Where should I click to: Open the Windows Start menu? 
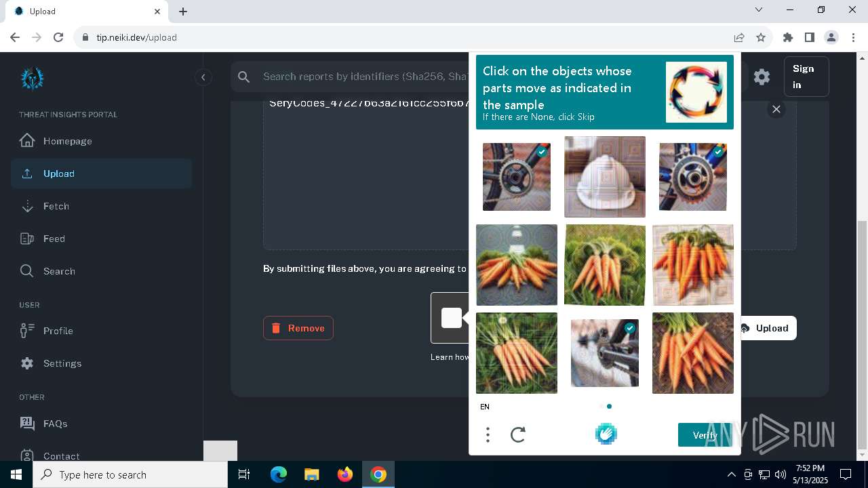pyautogui.click(x=16, y=474)
